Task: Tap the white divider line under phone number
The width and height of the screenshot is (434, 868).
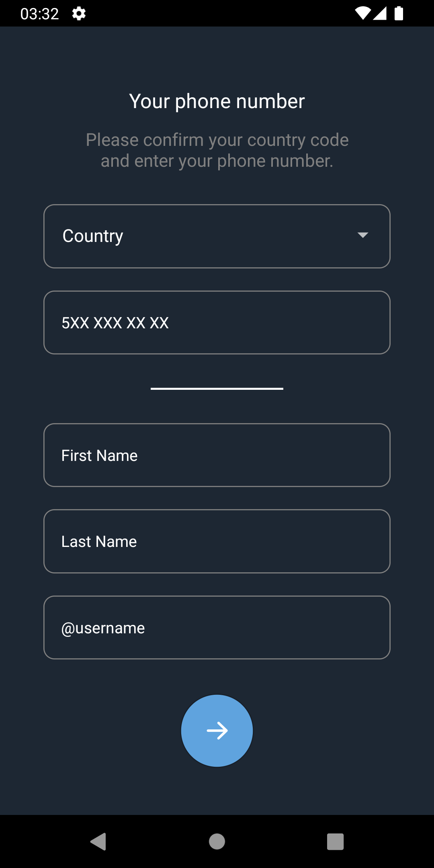Action: coord(217,388)
